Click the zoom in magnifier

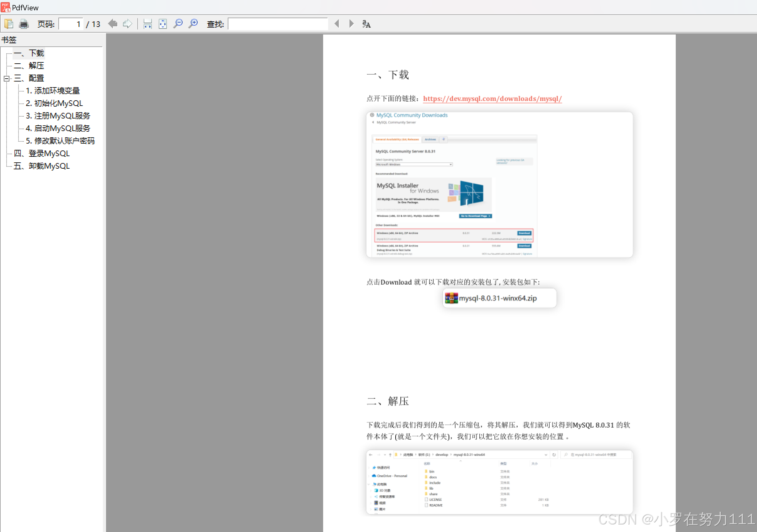pyautogui.click(x=193, y=24)
